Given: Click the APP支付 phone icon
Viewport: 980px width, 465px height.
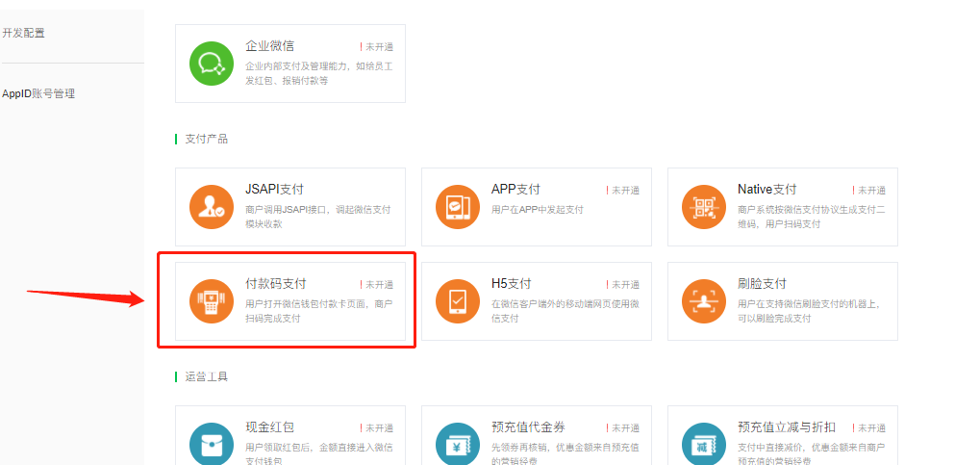Looking at the screenshot, I should (458, 207).
